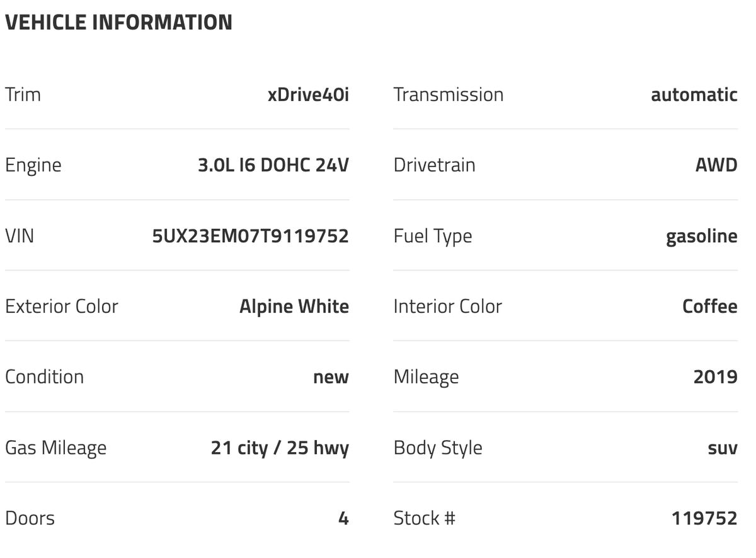This screenshot has height=558, width=756.
Task: Click the Exterior Color label
Action: (62, 306)
